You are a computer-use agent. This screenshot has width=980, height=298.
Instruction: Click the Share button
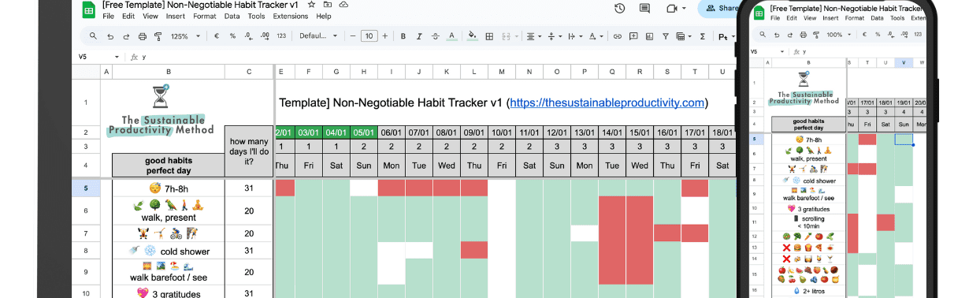[x=717, y=8]
